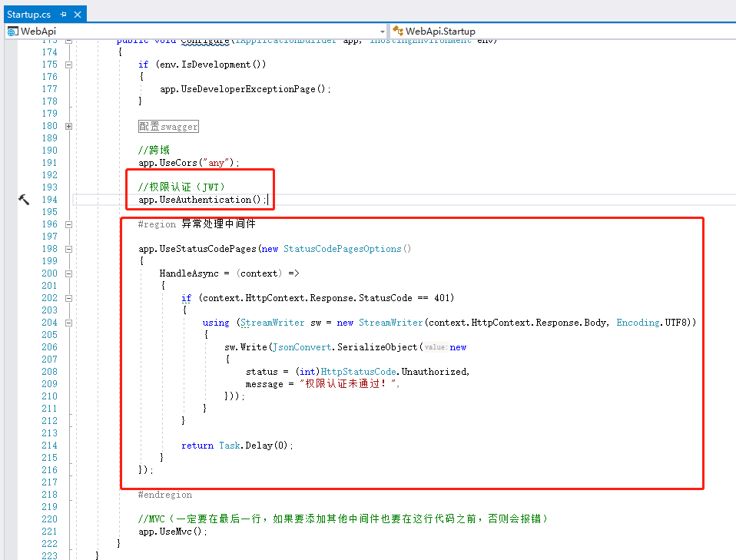Click the HandleAsync property name
Screen dimensions: 736x560
[x=189, y=273]
